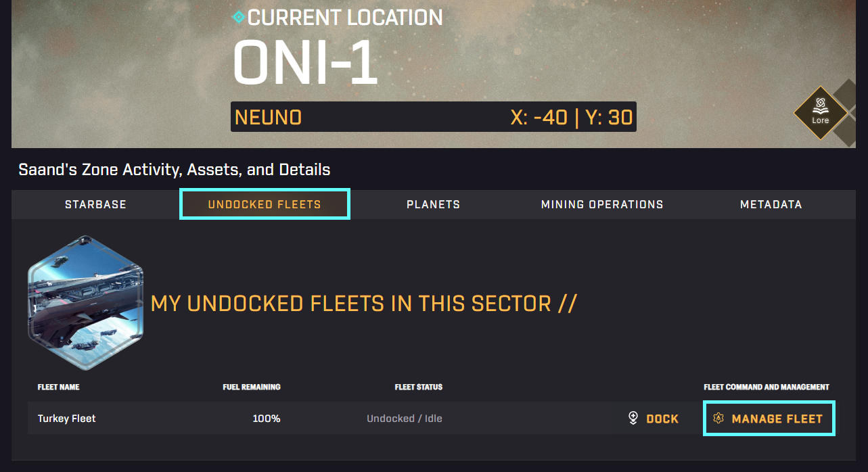
Task: Open the Planets tab
Action: click(x=433, y=204)
